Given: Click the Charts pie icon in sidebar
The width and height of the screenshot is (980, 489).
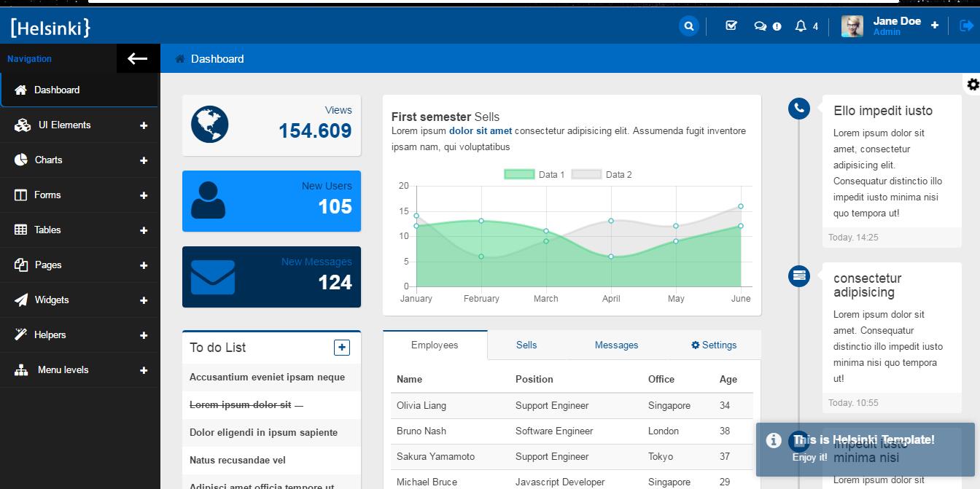Looking at the screenshot, I should click(20, 160).
